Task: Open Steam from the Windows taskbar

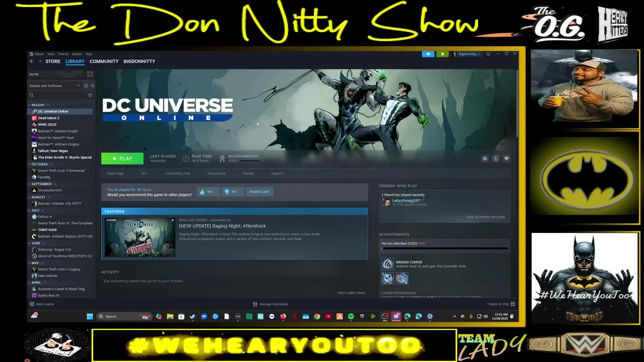Action: [x=192, y=316]
